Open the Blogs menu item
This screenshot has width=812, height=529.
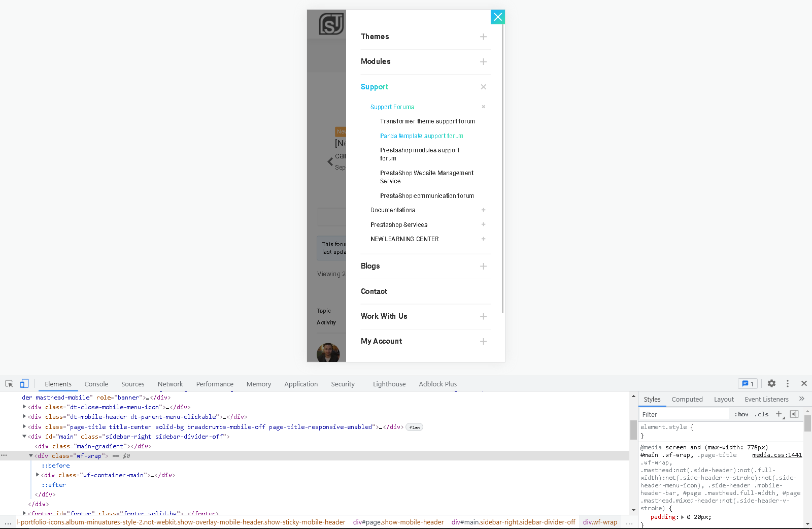pos(370,266)
